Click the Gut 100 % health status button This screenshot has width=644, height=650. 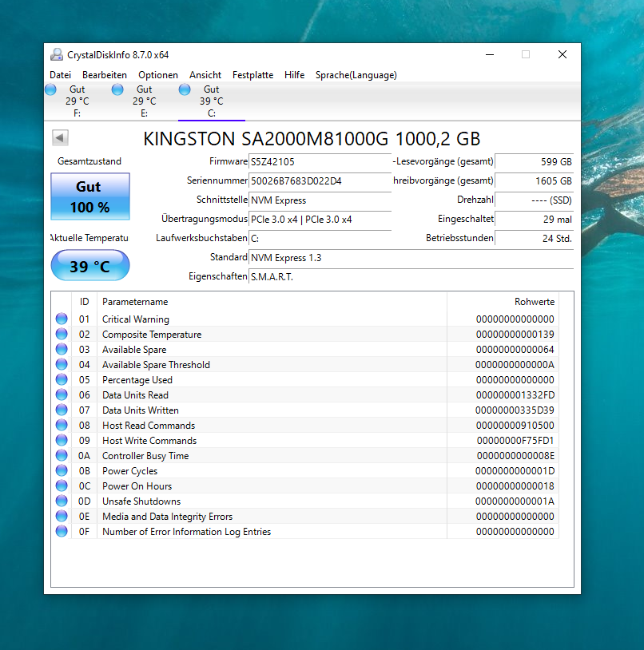pos(90,196)
